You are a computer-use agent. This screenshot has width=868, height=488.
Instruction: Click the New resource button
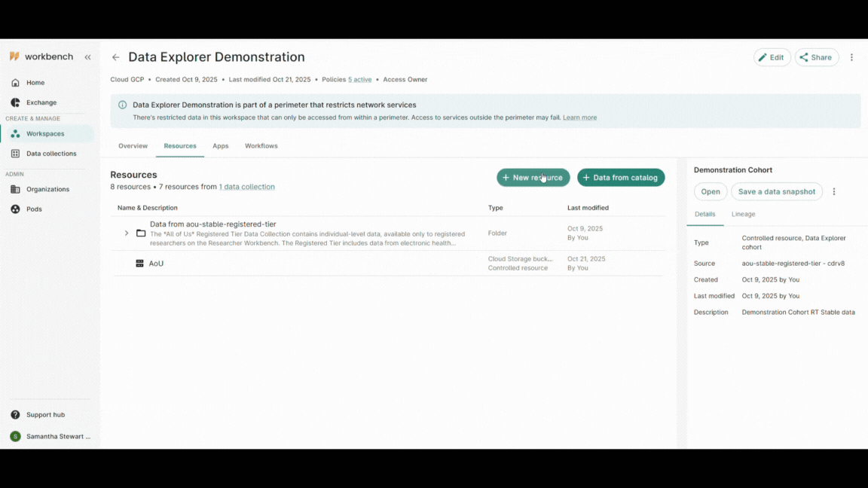click(x=533, y=178)
